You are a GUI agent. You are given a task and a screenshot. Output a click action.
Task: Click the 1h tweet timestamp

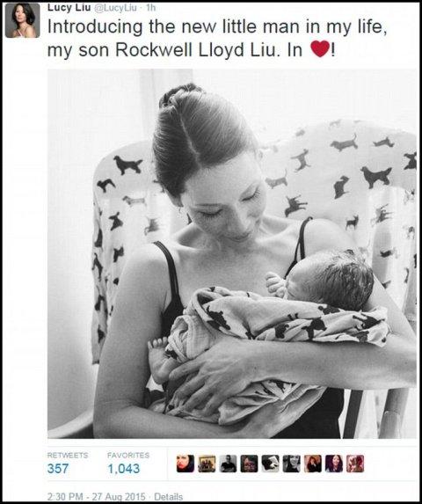(150, 8)
